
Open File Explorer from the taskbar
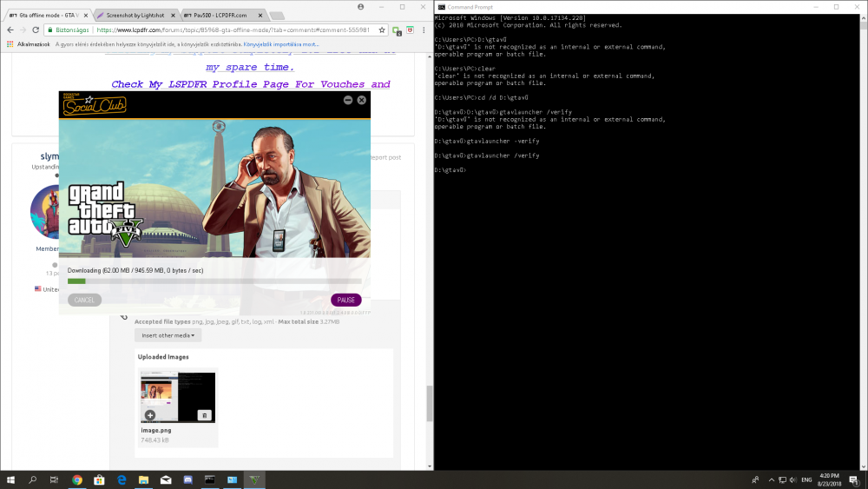(x=143, y=479)
